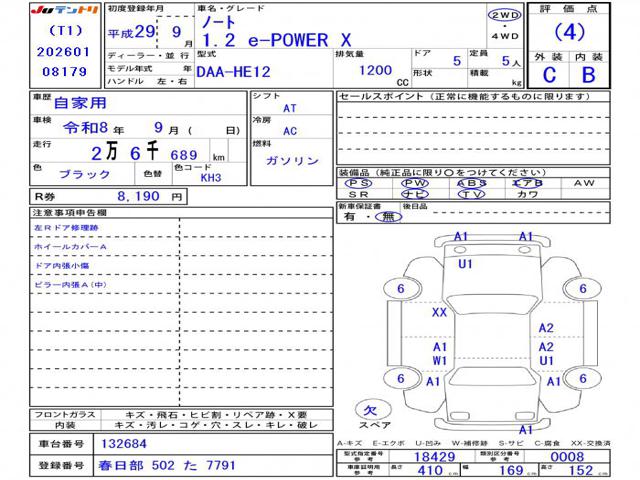Click circled 無 warranty option
This screenshot has height=480, width=640.
[388, 216]
